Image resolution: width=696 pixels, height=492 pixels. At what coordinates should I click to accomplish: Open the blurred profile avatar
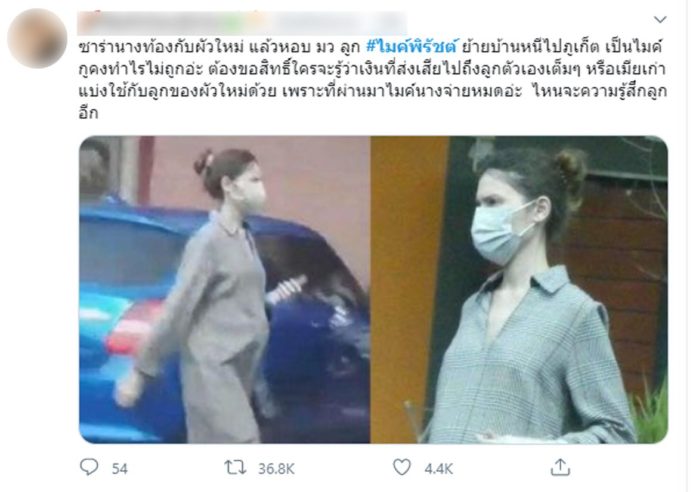pos(37,38)
